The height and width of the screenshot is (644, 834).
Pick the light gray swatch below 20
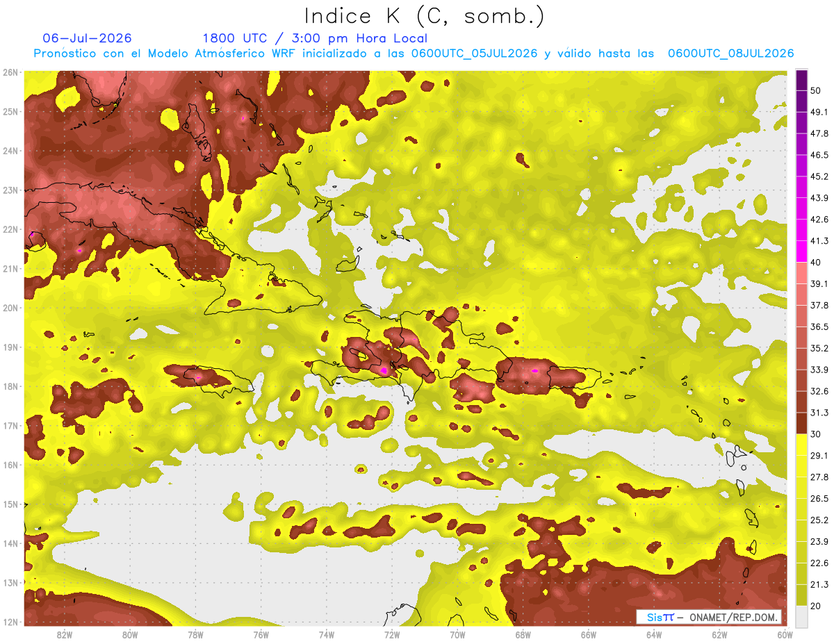[801, 616]
